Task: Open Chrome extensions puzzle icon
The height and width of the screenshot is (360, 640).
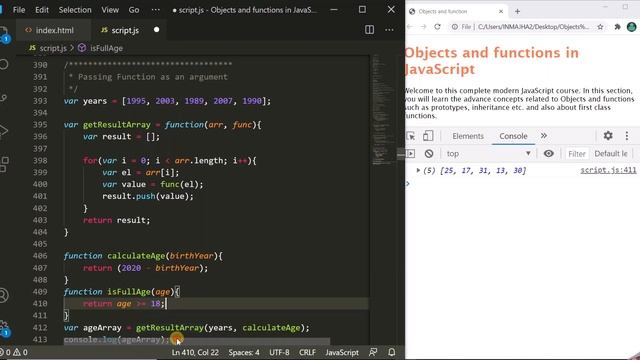Action: point(617,27)
